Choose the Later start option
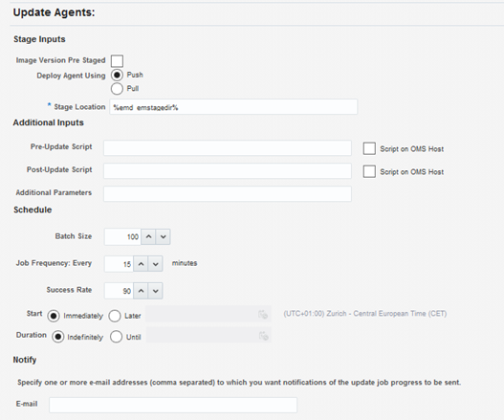 coord(115,316)
